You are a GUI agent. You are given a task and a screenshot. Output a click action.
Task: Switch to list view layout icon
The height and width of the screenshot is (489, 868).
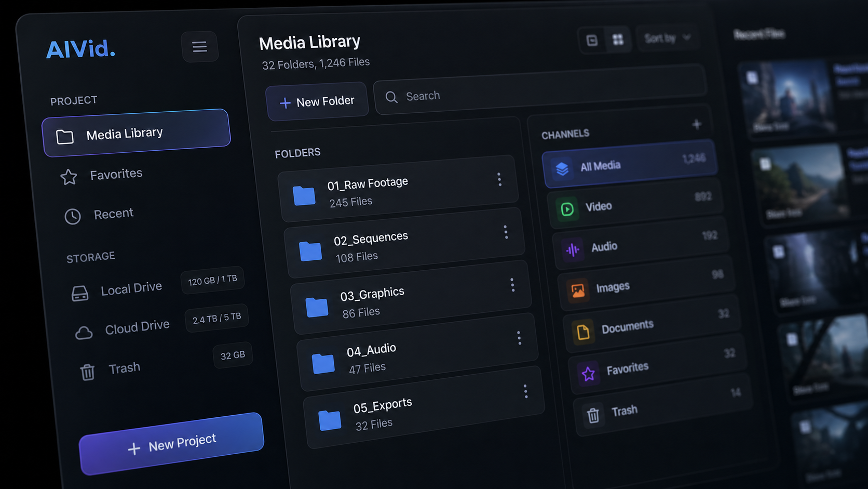pyautogui.click(x=592, y=40)
